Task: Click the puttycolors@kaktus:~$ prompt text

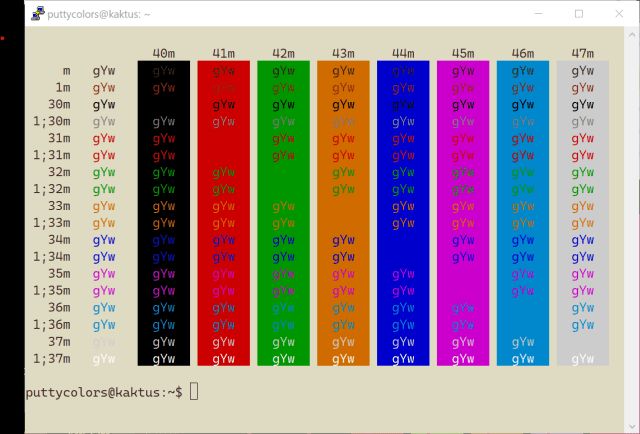Action: (104, 392)
